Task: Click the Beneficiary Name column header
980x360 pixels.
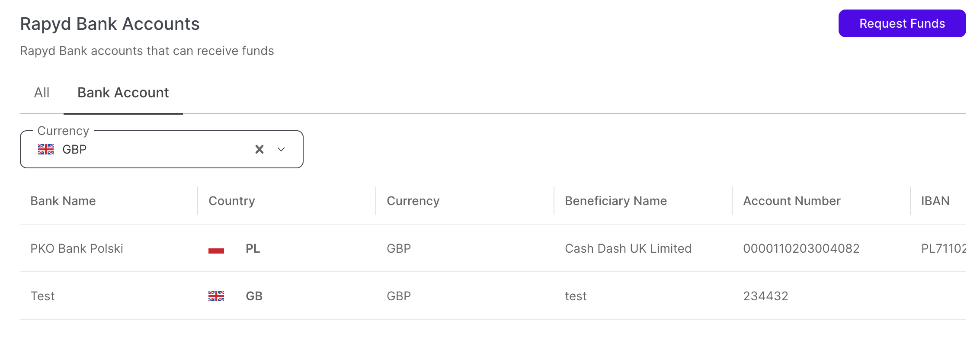Action: point(616,201)
